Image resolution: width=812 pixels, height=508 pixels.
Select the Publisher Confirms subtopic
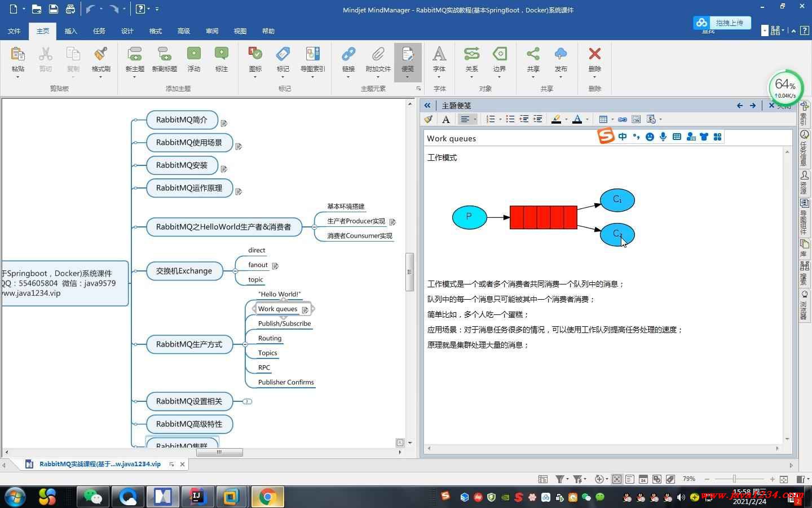tap(286, 382)
